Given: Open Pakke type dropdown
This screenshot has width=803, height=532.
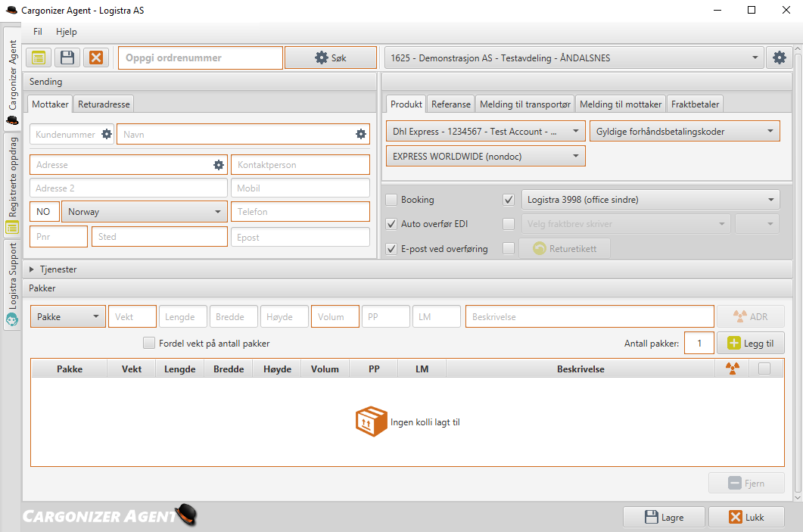Looking at the screenshot, I should click(x=68, y=316).
